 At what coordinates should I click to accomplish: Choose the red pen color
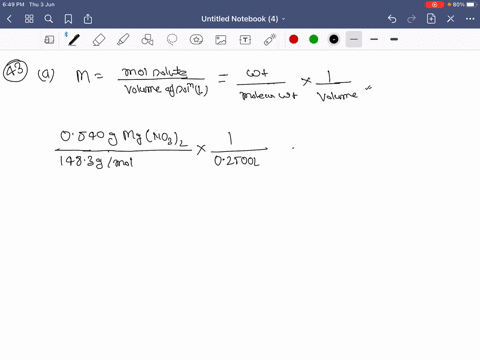pos(294,39)
